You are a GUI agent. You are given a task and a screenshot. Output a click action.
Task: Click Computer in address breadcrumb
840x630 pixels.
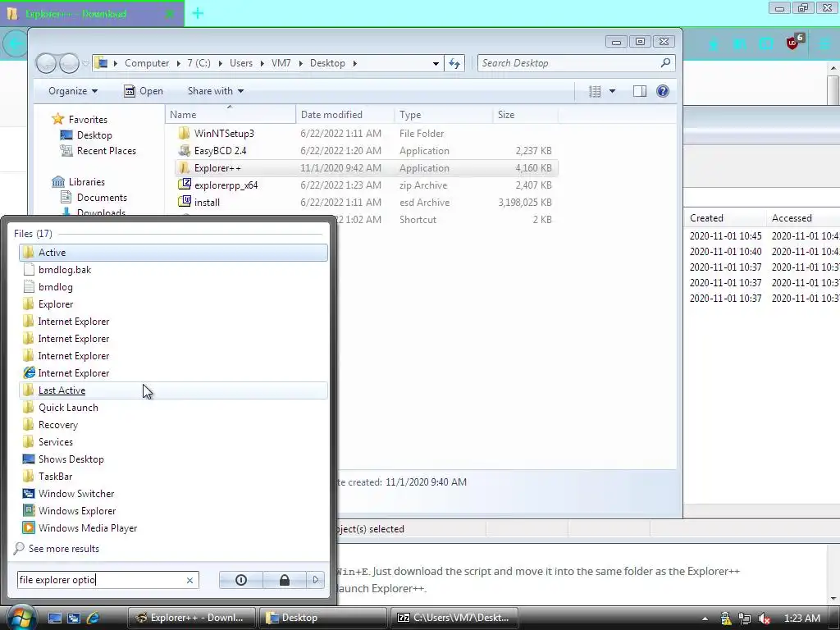click(x=147, y=63)
